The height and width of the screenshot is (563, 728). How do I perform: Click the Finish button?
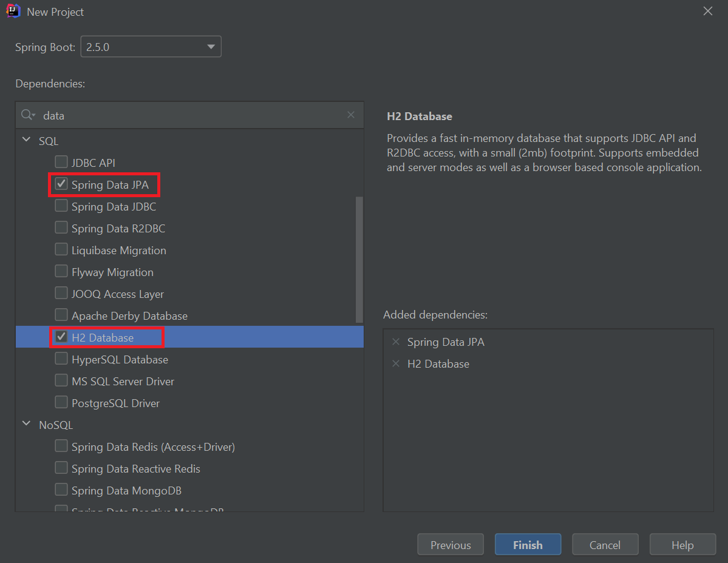click(x=528, y=545)
